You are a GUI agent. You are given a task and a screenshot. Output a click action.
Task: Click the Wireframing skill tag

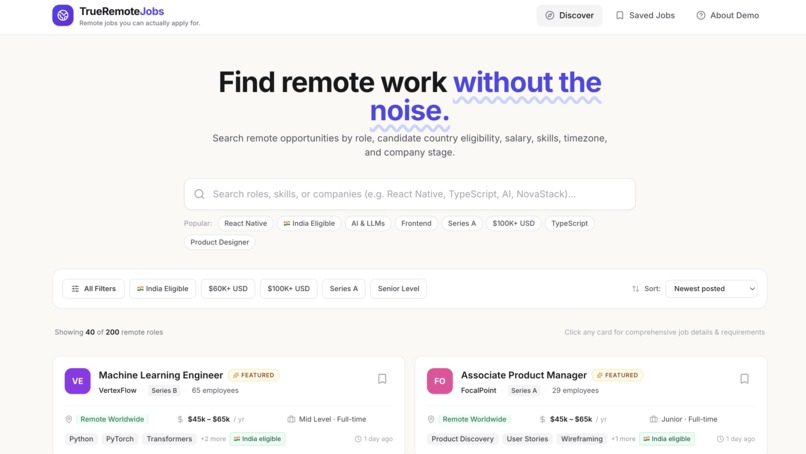click(581, 439)
